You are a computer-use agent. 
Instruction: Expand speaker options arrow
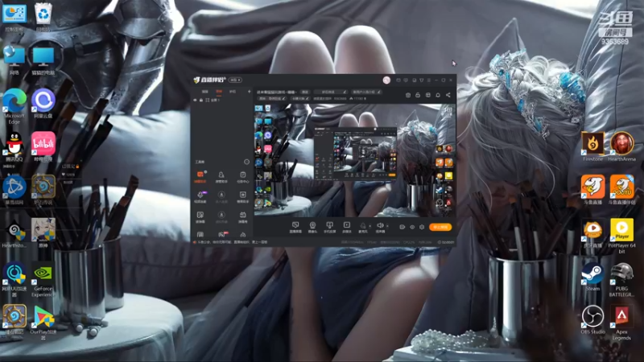(x=387, y=226)
